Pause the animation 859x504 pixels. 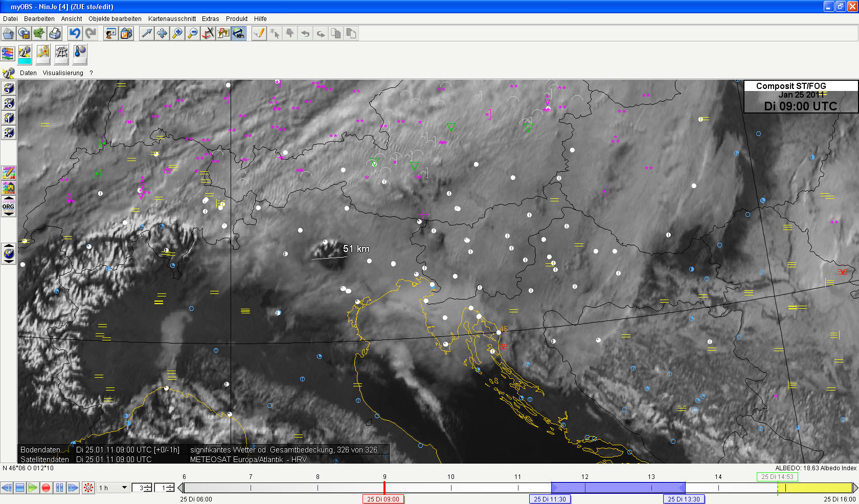[x=59, y=488]
